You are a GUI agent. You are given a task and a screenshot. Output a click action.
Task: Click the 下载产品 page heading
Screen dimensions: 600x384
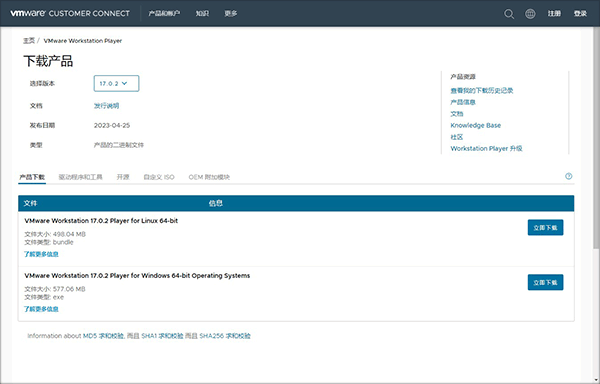48,61
